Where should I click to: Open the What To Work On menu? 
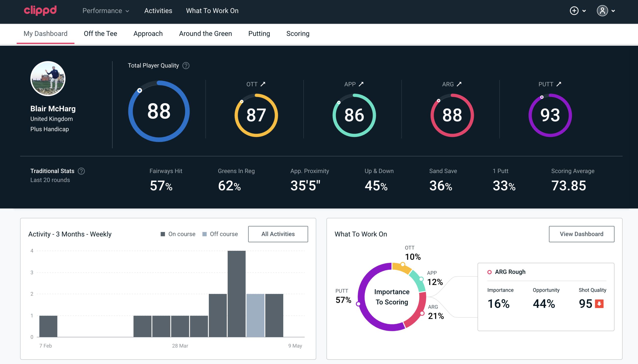click(x=212, y=11)
